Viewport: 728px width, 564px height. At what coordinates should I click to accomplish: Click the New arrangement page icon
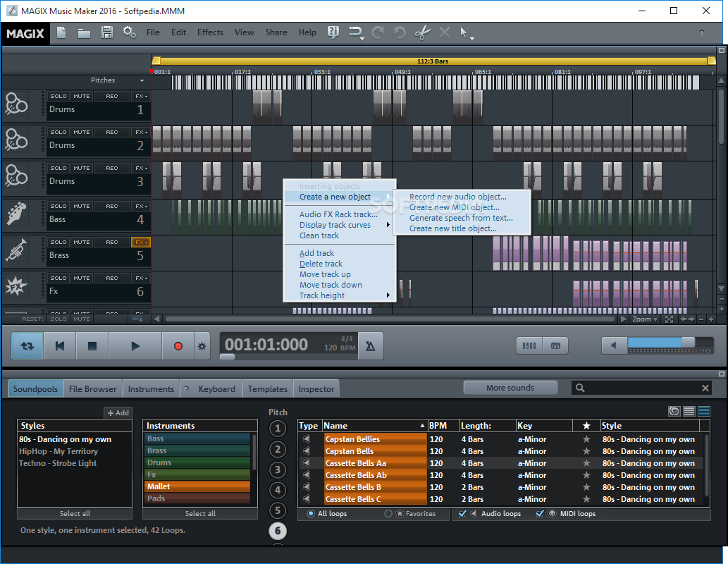(x=61, y=32)
